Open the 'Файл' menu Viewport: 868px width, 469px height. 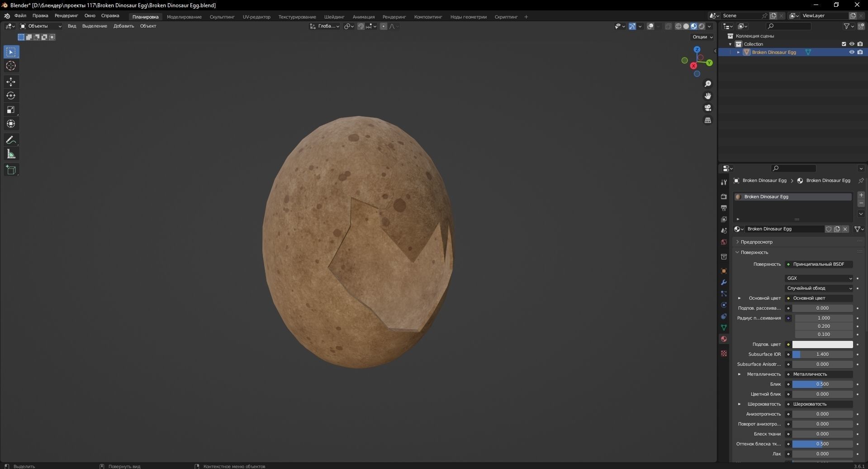pyautogui.click(x=20, y=16)
